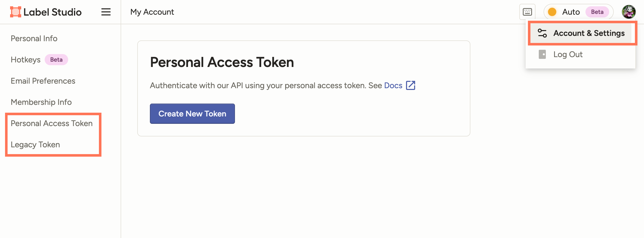Choose Log Out from user menu
Image resolution: width=644 pixels, height=238 pixels.
tap(568, 54)
